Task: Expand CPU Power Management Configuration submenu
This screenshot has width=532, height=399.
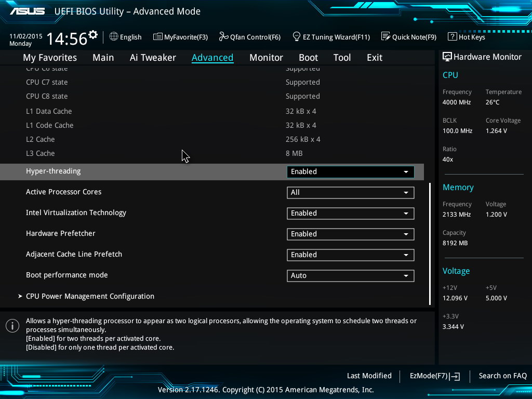Action: point(90,296)
